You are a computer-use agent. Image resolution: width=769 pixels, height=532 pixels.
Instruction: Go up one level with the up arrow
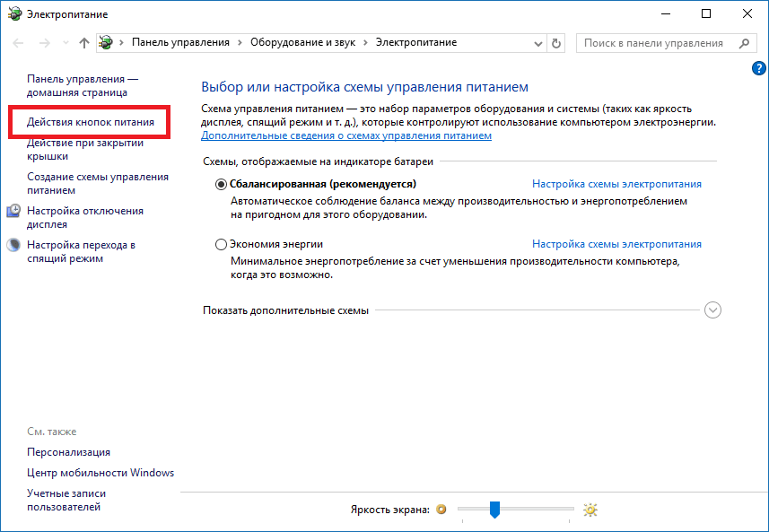coord(83,43)
